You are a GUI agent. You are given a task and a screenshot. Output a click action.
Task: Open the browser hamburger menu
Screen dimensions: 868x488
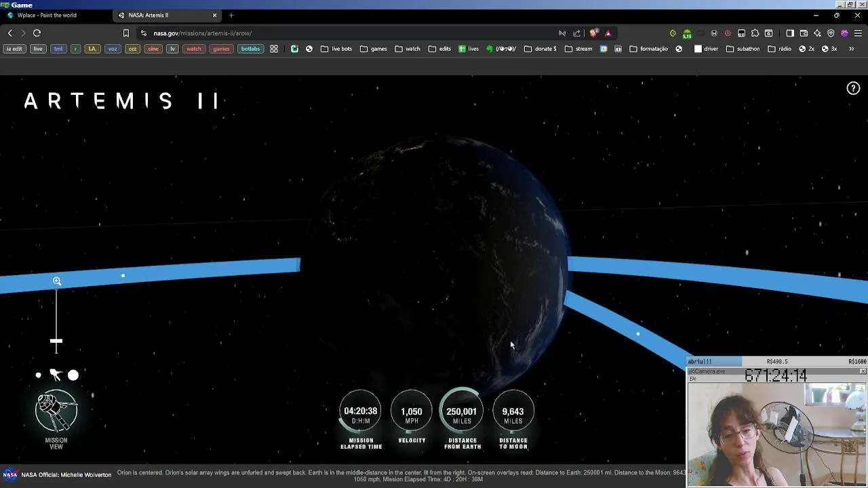[x=858, y=33]
